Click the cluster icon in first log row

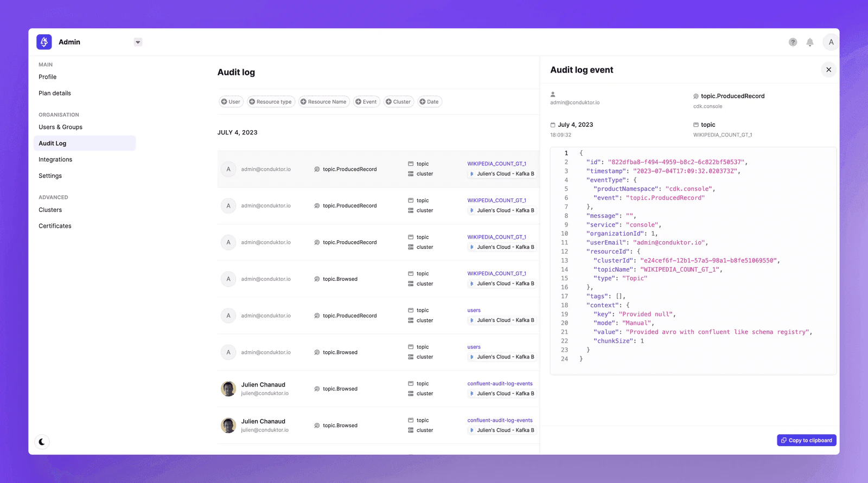(x=411, y=174)
